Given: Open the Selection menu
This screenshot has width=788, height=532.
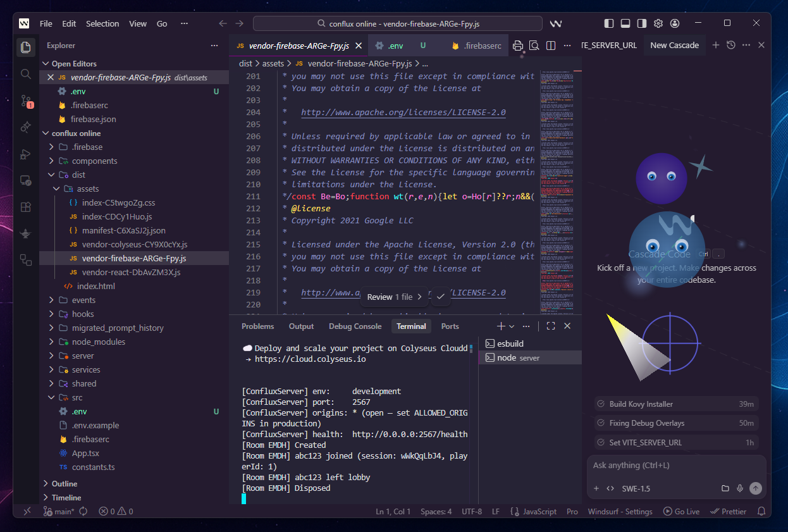Looking at the screenshot, I should tap(102, 23).
